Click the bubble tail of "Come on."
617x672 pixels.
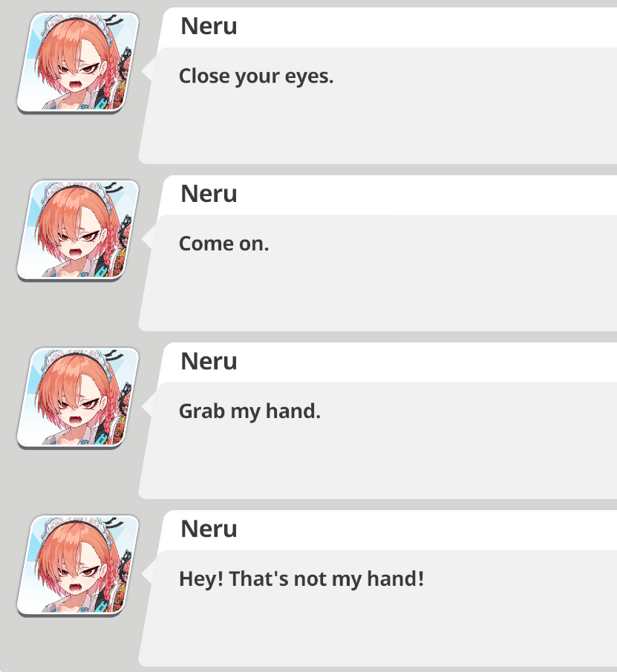[146, 238]
